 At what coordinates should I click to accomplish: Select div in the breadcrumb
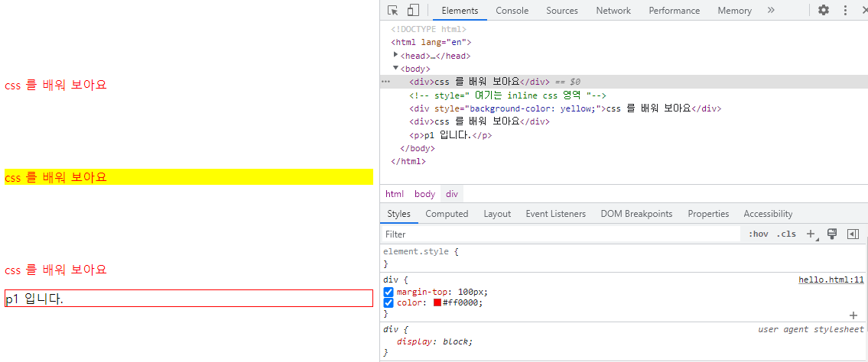pyautogui.click(x=452, y=194)
